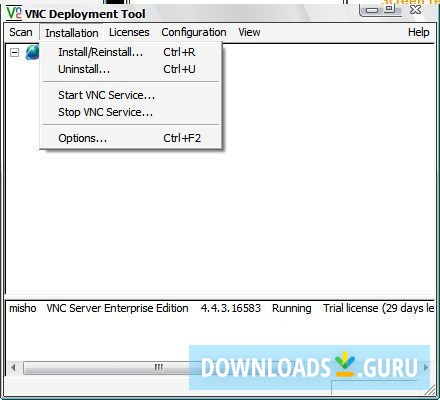
Task: Open the View menu
Action: click(x=249, y=32)
